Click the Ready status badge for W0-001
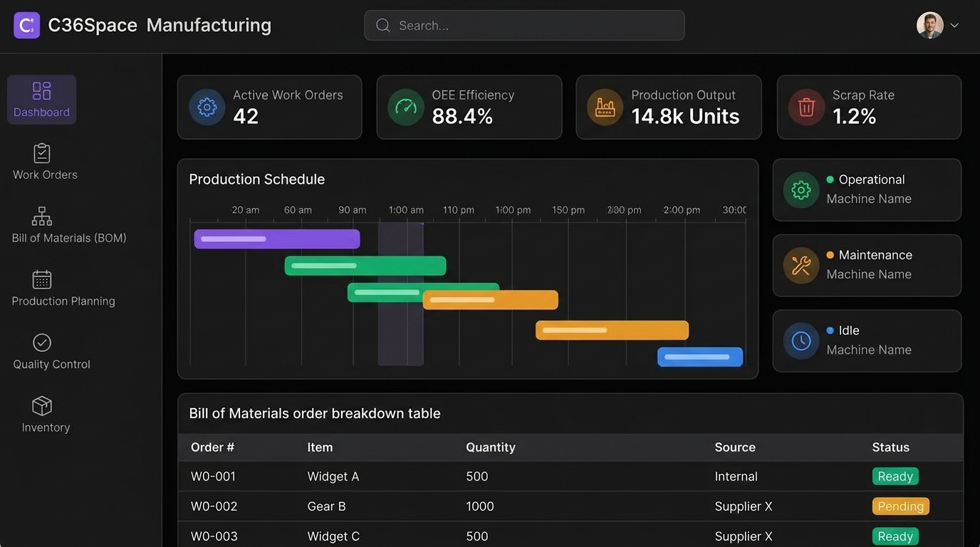 point(895,476)
